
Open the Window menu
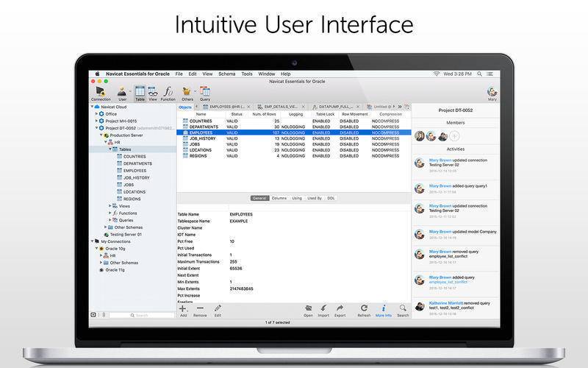coord(267,74)
